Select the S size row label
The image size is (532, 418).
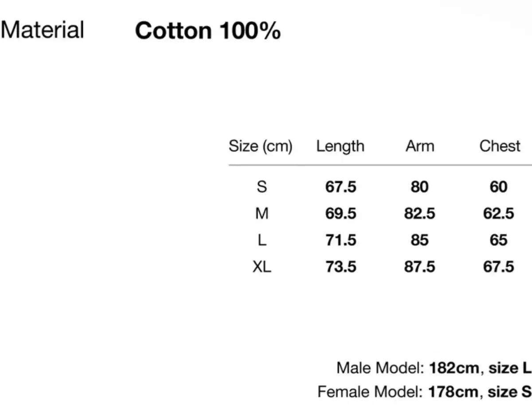point(262,187)
